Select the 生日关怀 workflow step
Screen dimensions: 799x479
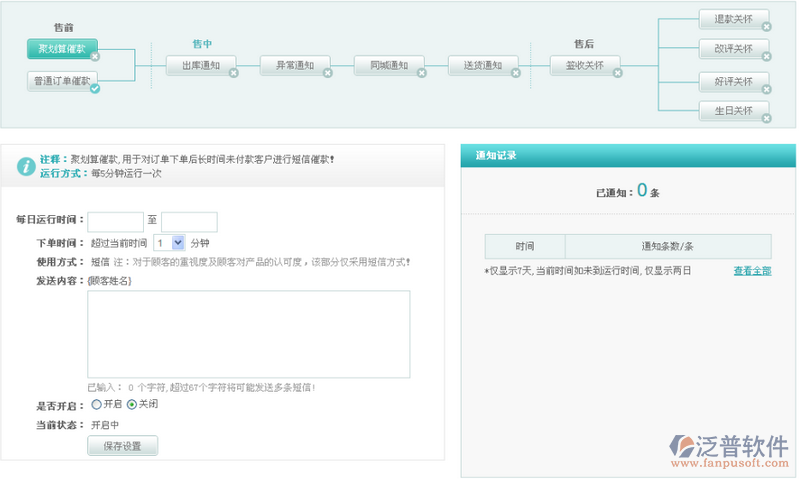click(x=732, y=110)
